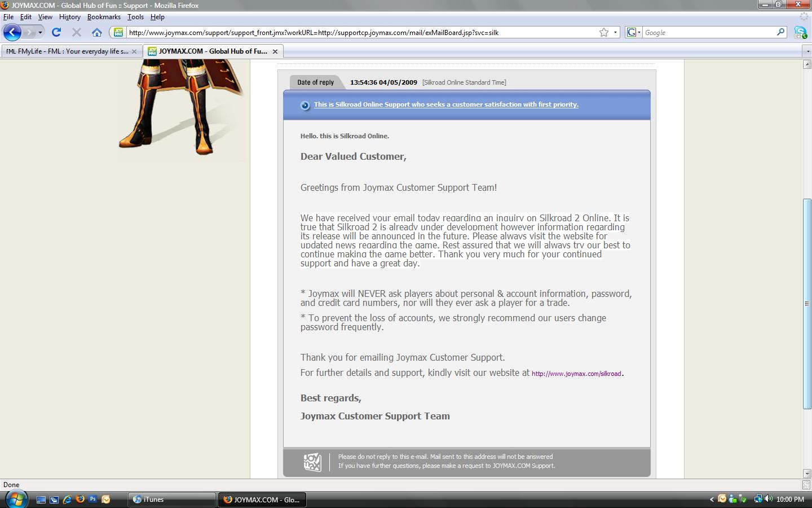Open the joymax.com/silkroad website link
This screenshot has height=508, width=812.
576,374
